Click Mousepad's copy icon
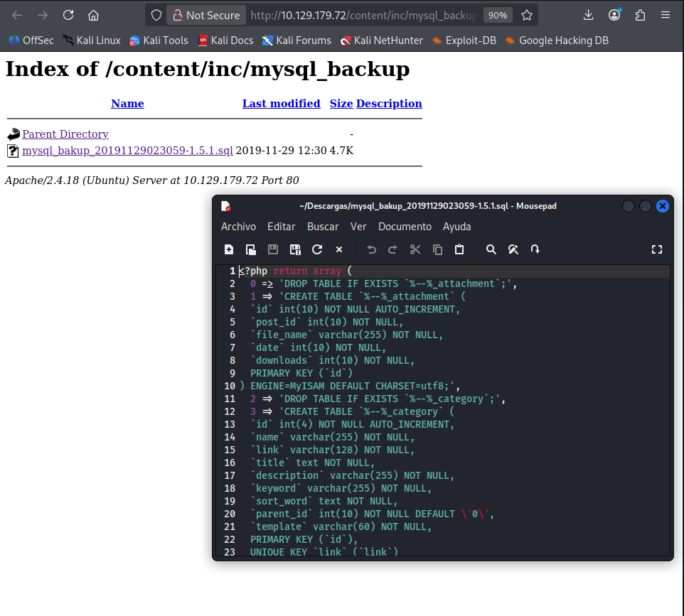The width and height of the screenshot is (684, 616). (x=437, y=249)
